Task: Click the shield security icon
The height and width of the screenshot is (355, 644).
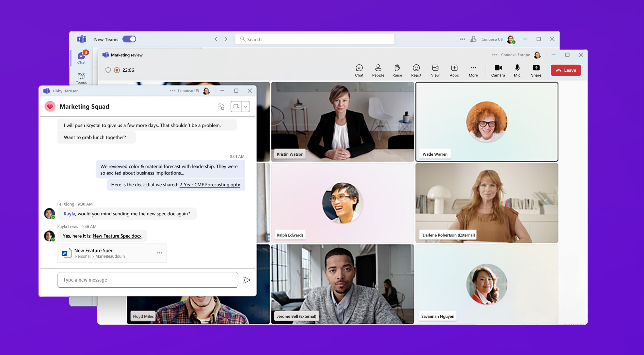Action: pos(108,70)
